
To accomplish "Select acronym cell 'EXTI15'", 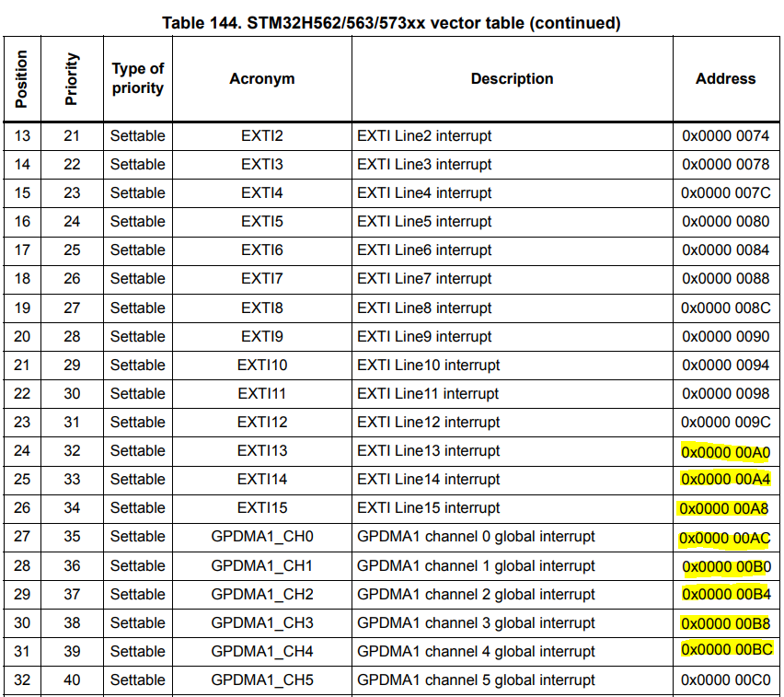I will (262, 507).
